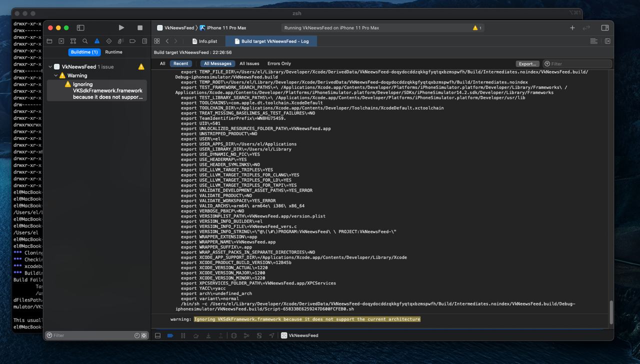Show All Issues in log

click(249, 63)
